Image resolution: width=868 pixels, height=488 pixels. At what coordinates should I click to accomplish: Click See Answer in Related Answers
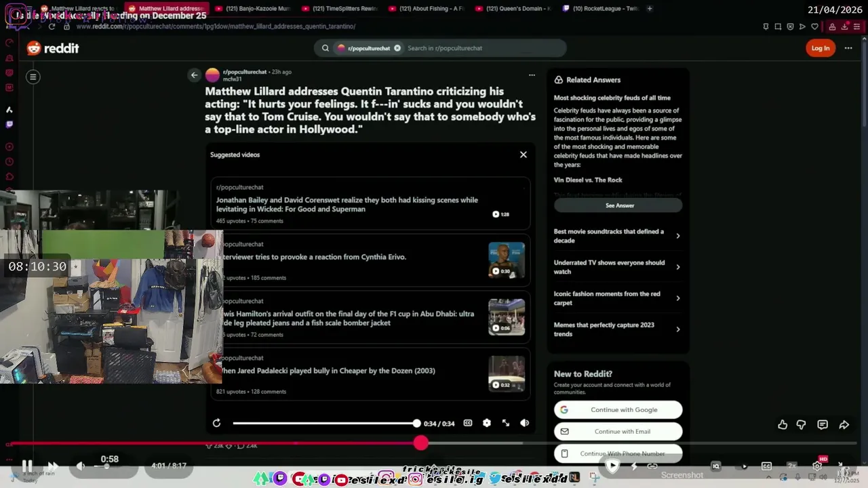[618, 205]
